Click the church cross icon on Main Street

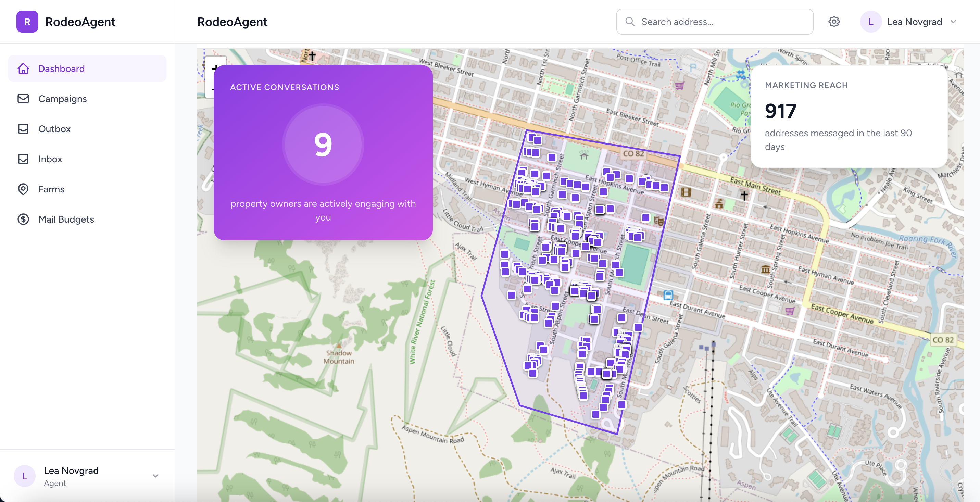(744, 196)
